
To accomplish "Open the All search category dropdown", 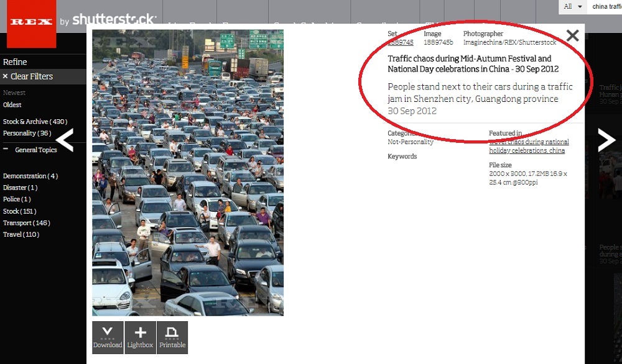I will tap(573, 7).
